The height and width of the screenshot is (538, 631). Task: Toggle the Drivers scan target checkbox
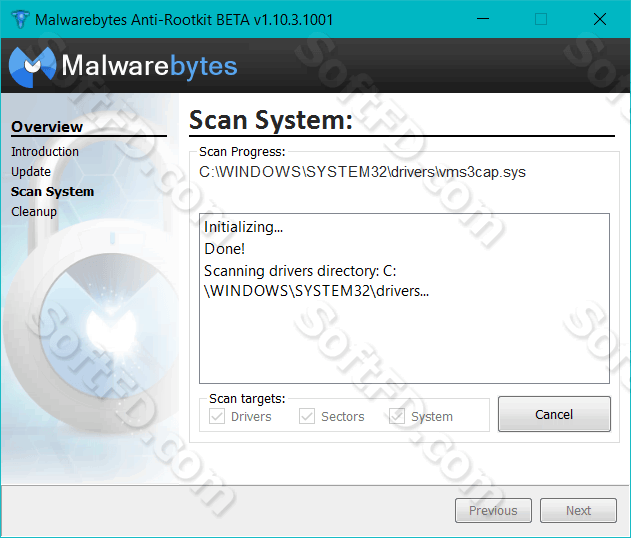pos(217,416)
